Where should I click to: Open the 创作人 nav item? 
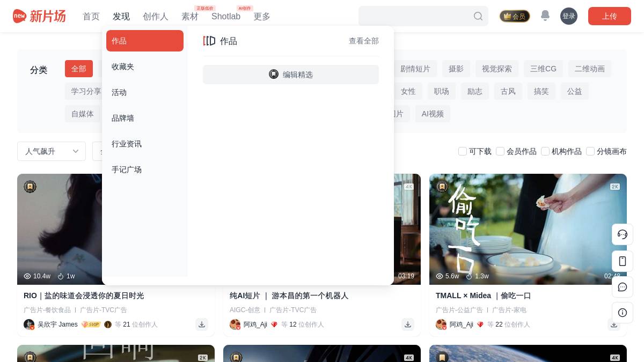pos(156,17)
